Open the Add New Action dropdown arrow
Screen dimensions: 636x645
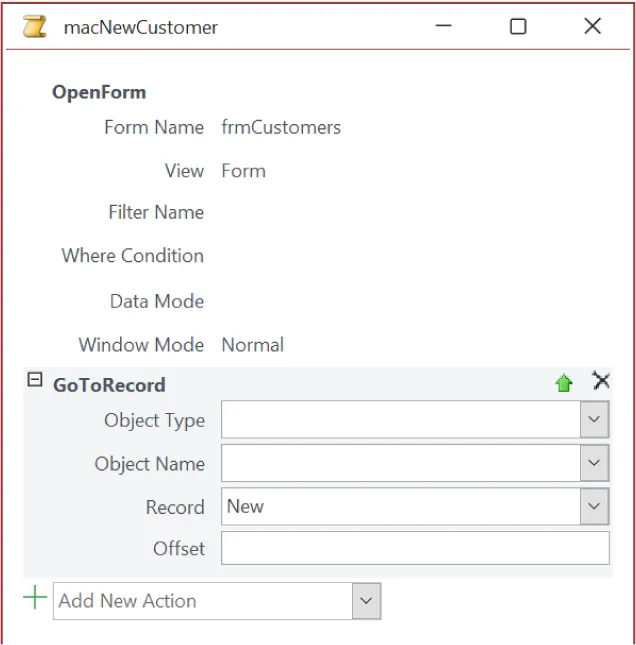[x=366, y=601]
